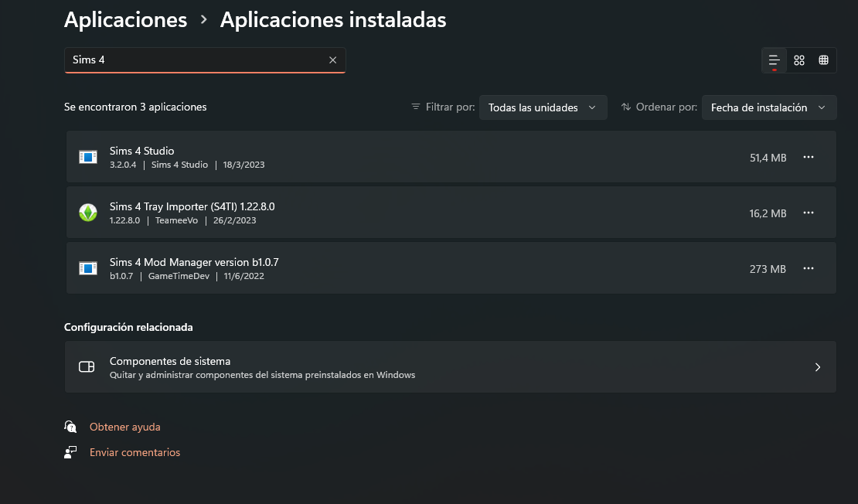This screenshot has width=858, height=504.
Task: Click the GameTimeDev publisher name
Action: pos(179,277)
